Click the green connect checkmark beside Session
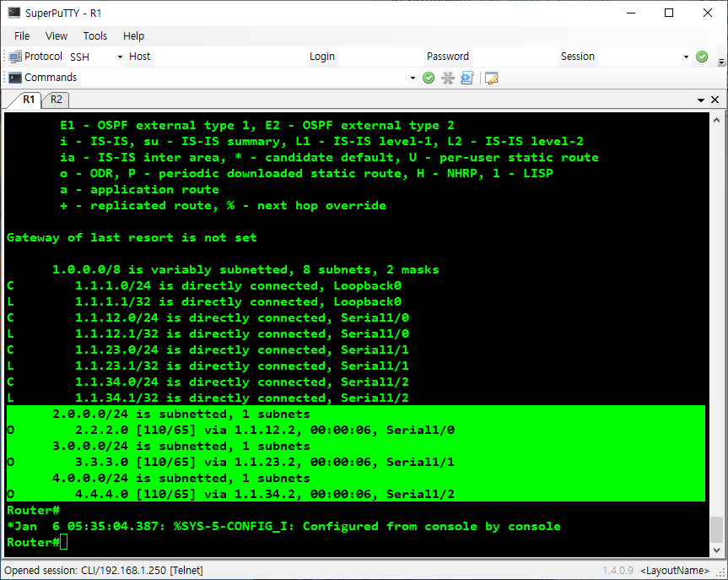728x580 pixels. click(x=702, y=57)
